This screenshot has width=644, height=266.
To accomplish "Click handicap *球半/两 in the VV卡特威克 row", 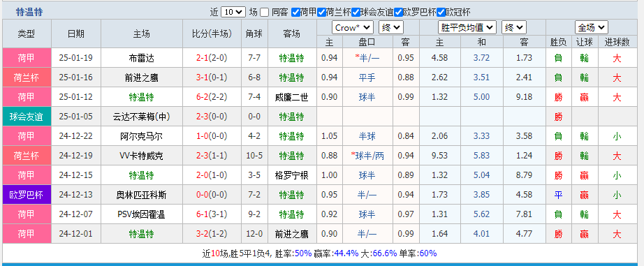I will pyautogui.click(x=367, y=156).
